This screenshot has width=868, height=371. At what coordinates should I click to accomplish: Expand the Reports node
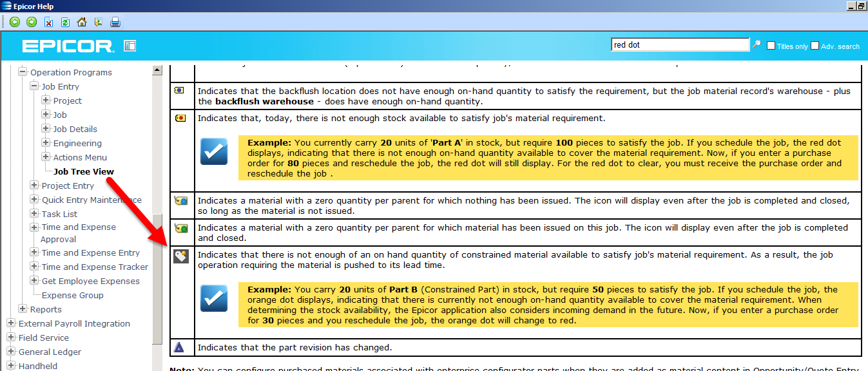click(23, 309)
